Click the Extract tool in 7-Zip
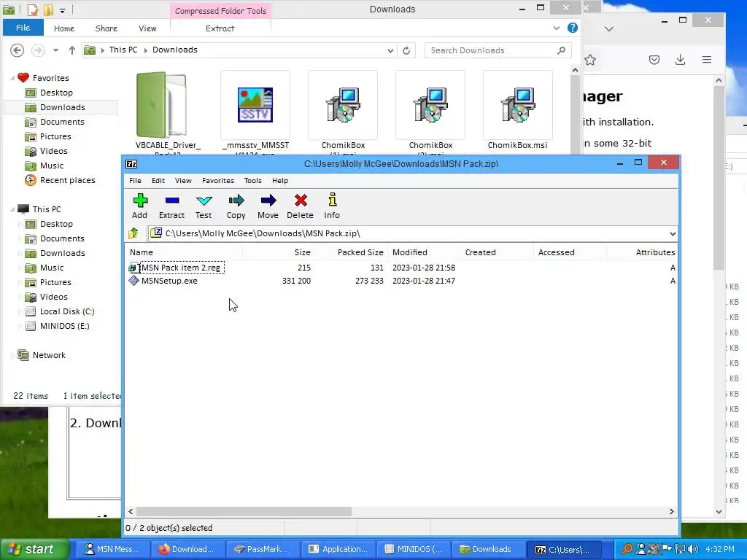The width and height of the screenshot is (747, 560). [x=171, y=206]
